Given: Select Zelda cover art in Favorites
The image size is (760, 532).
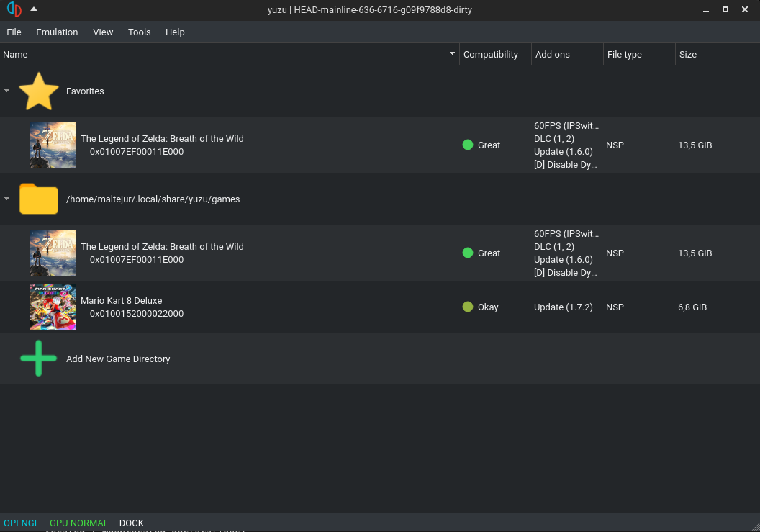Looking at the screenshot, I should coord(53,145).
